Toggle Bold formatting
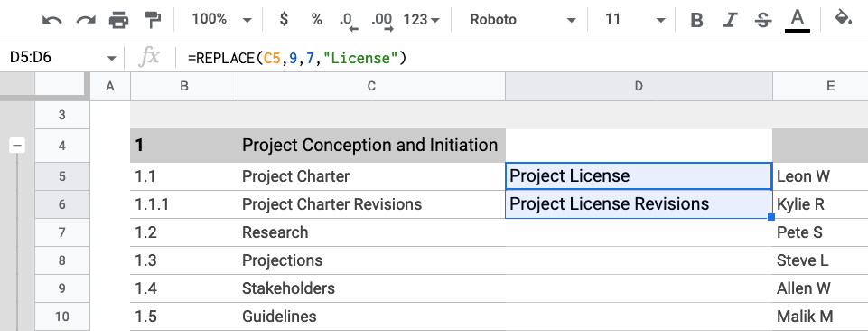 [697, 21]
